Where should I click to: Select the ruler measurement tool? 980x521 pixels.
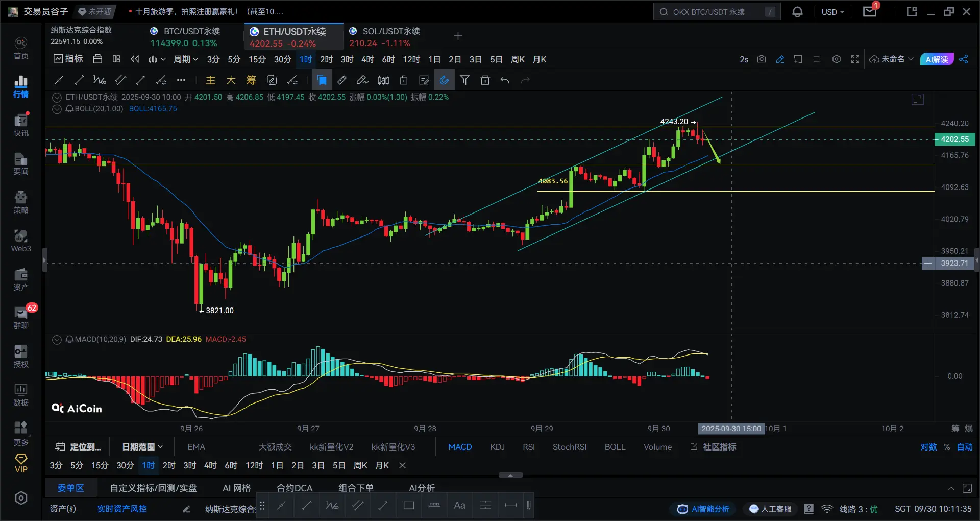pyautogui.click(x=342, y=80)
